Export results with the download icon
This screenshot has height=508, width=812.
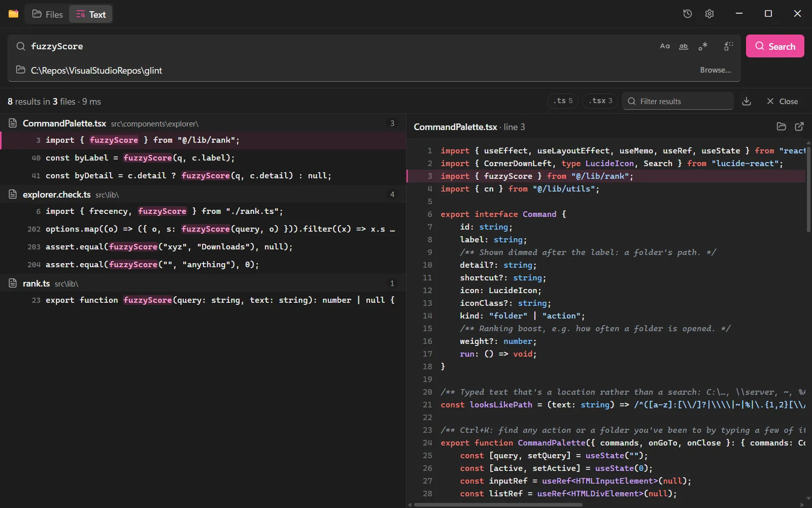click(x=747, y=101)
